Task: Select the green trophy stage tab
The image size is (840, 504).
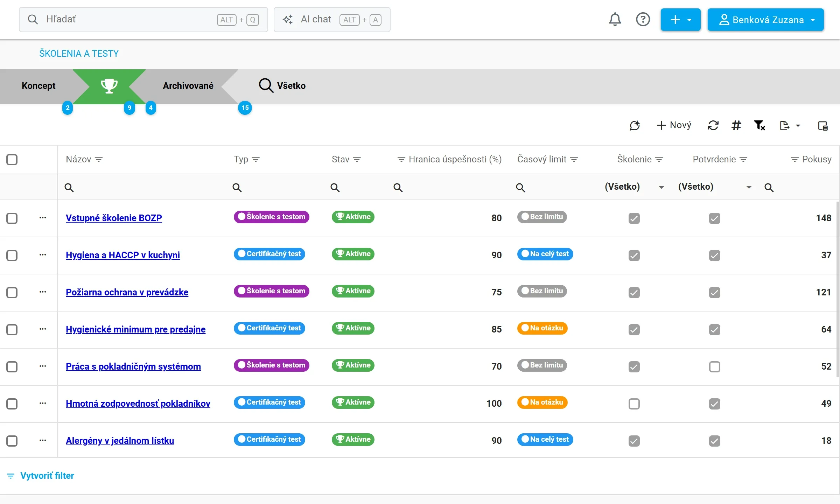Action: [109, 86]
